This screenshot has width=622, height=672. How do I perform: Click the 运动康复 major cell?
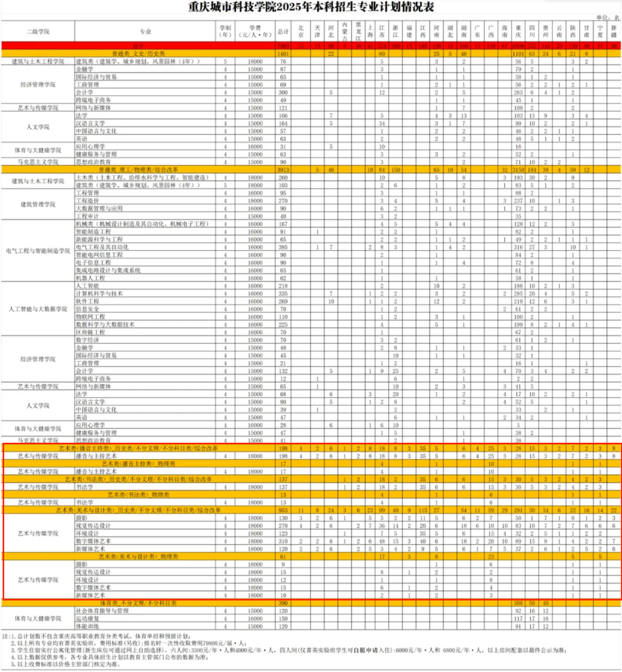point(87,619)
